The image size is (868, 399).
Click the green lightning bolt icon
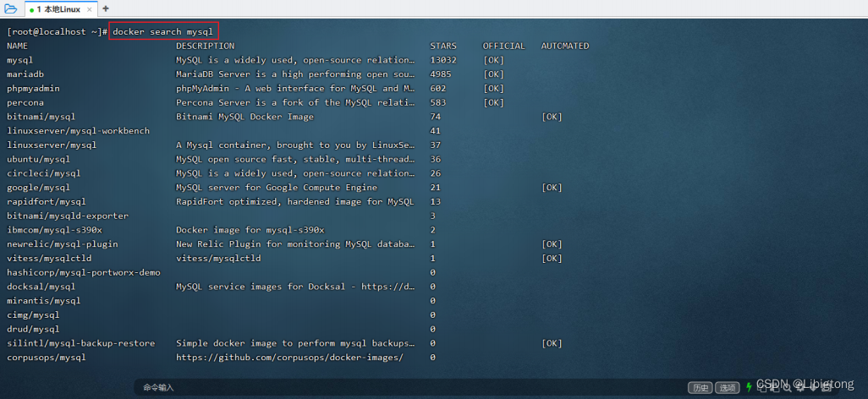click(749, 387)
